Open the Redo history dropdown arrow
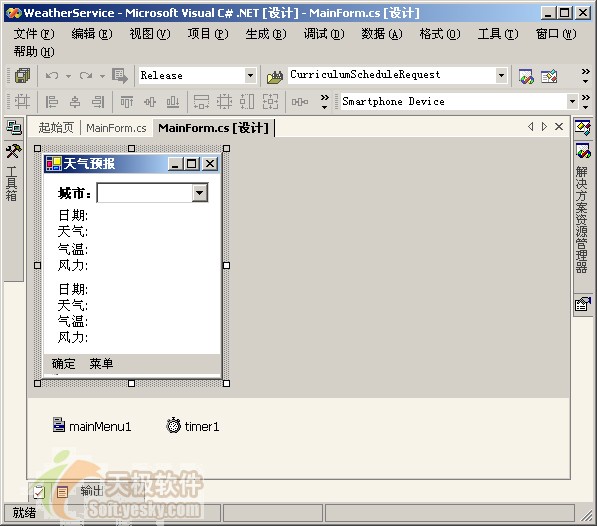The image size is (597, 526). click(102, 76)
